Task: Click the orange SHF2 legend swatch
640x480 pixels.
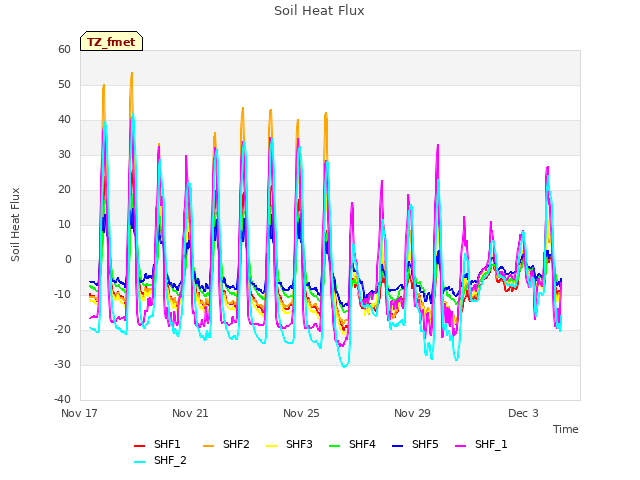Action: [209, 446]
